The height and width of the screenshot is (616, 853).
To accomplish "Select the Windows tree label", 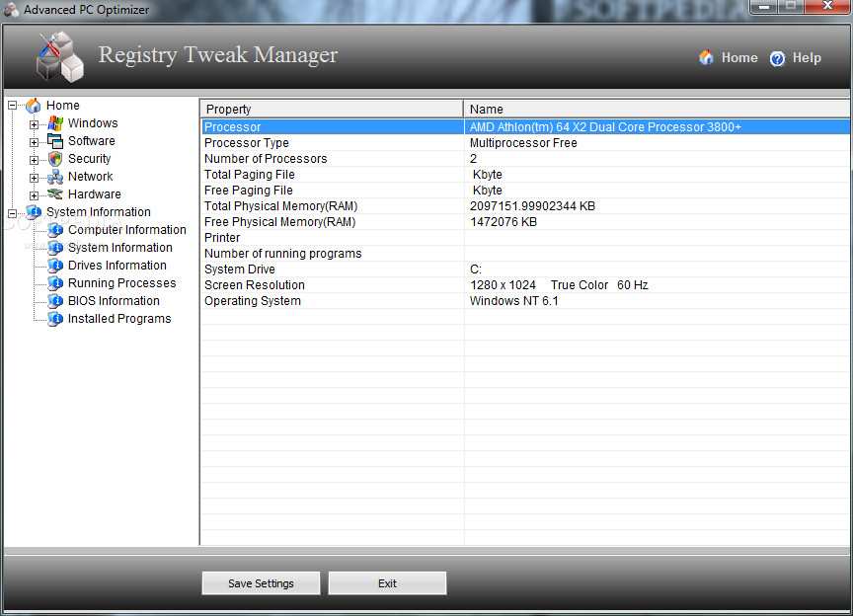I will click(x=93, y=123).
